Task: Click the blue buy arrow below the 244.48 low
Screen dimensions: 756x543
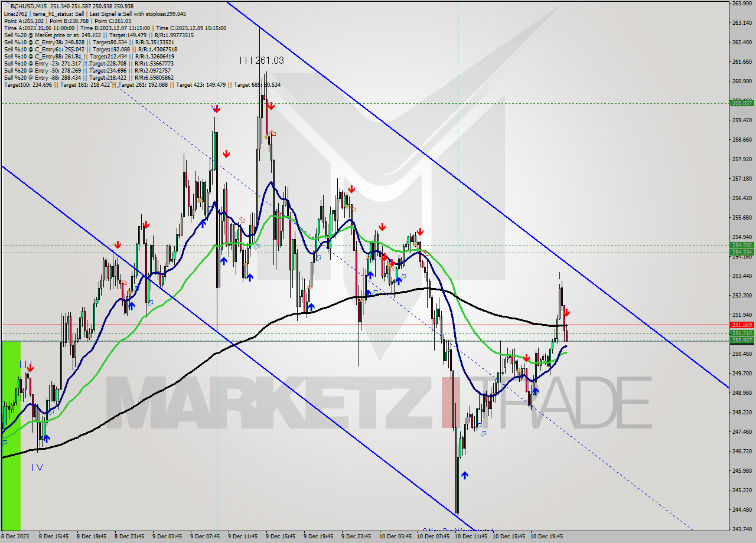Action: click(x=465, y=475)
